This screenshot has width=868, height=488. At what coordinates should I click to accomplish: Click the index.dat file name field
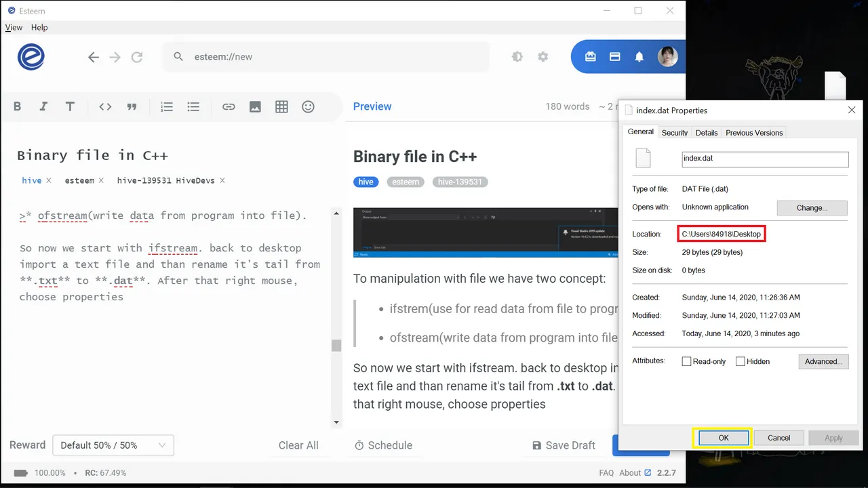pos(765,159)
